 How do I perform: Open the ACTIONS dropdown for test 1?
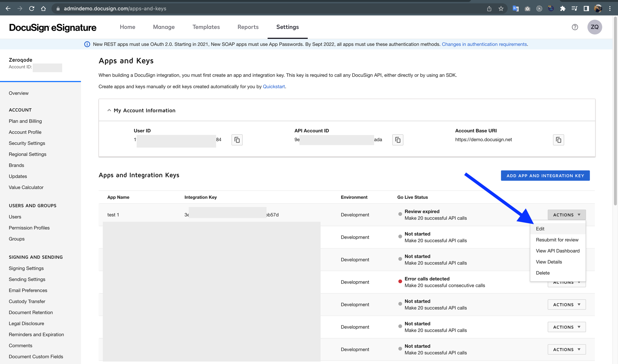[567, 215]
